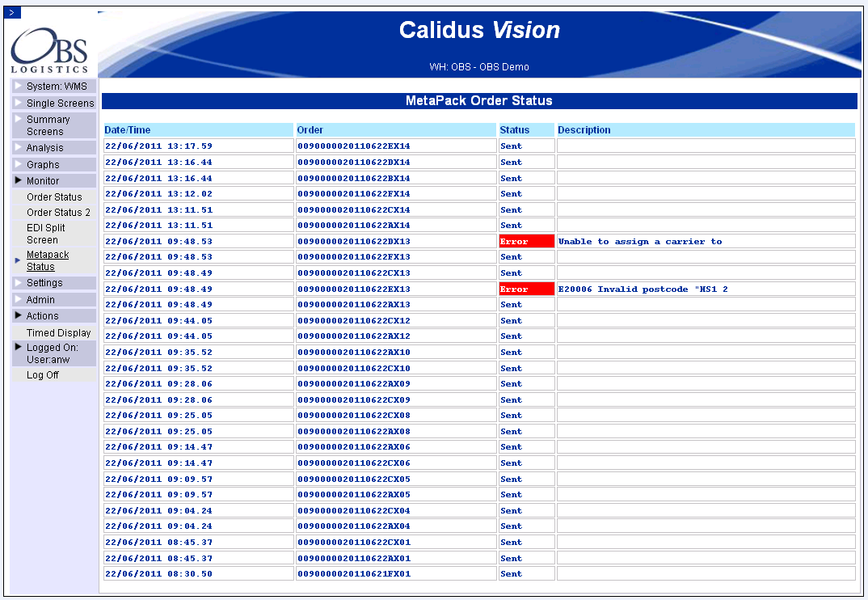Select order 0090000020110622DX13
Viewport: 868px width, 600px height.
pyautogui.click(x=354, y=242)
